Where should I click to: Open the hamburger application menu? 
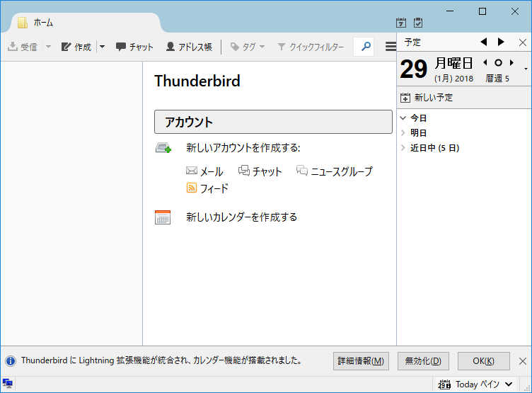click(391, 47)
